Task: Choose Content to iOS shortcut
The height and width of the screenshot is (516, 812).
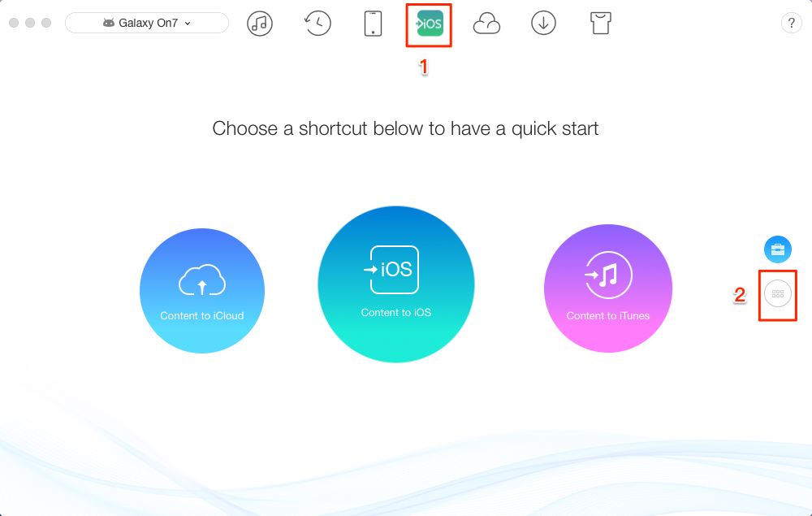Action: pyautogui.click(x=396, y=284)
